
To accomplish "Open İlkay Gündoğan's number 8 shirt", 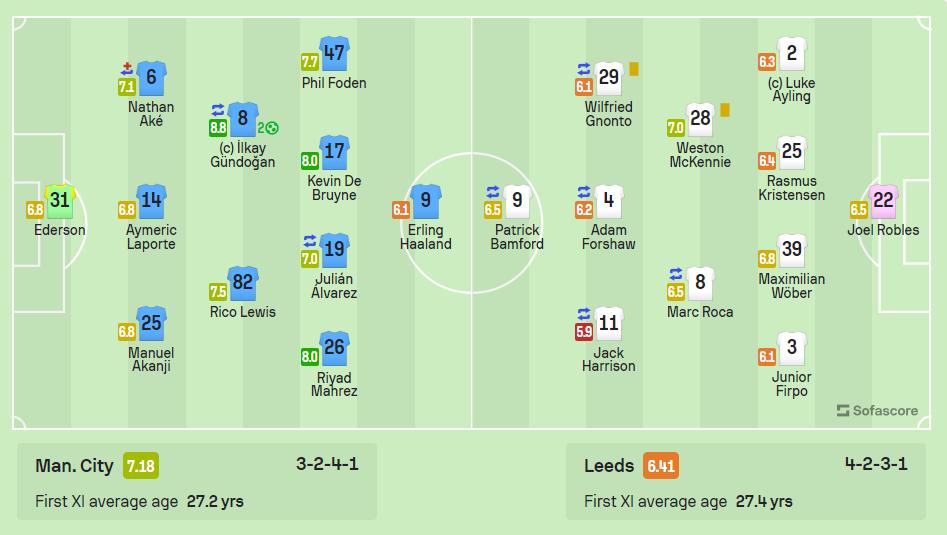I will tap(243, 119).
